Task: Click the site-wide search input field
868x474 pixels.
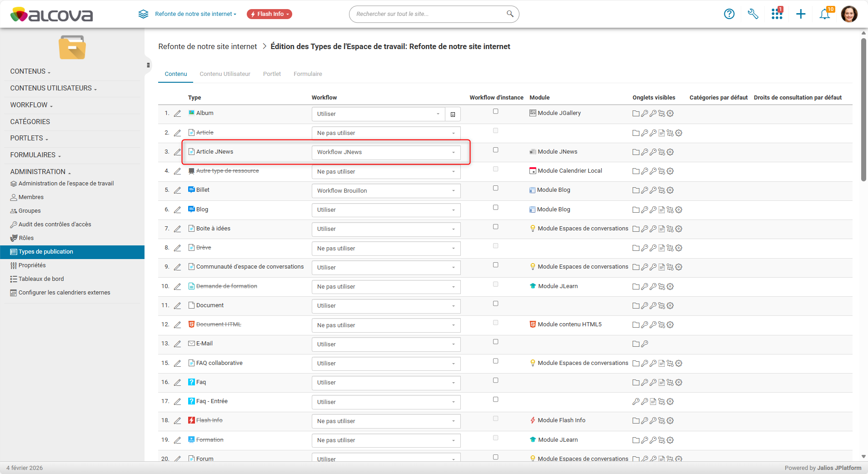Action: click(x=427, y=14)
